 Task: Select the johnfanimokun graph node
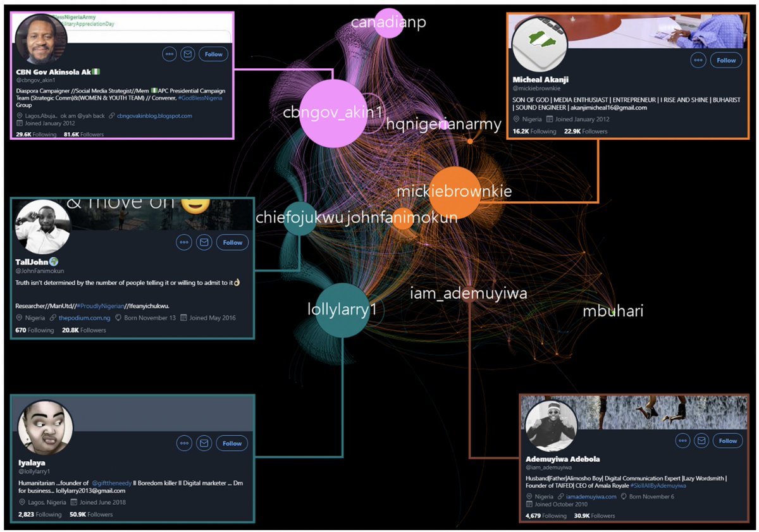coord(402,218)
